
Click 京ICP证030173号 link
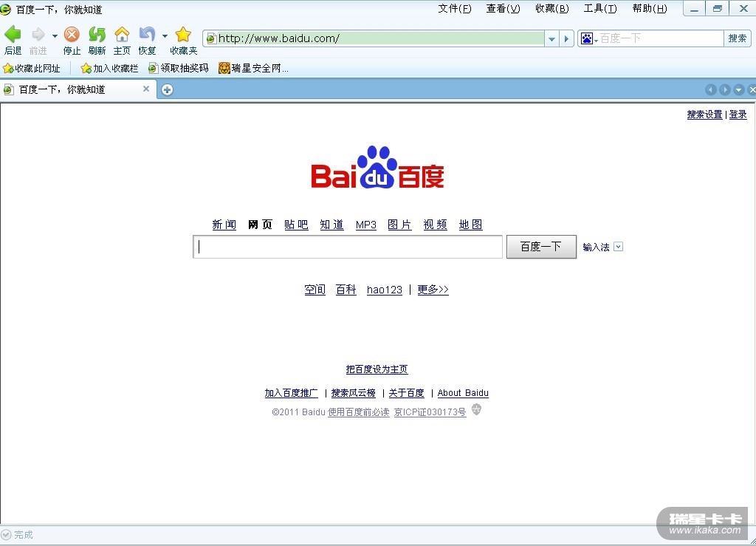pos(430,412)
